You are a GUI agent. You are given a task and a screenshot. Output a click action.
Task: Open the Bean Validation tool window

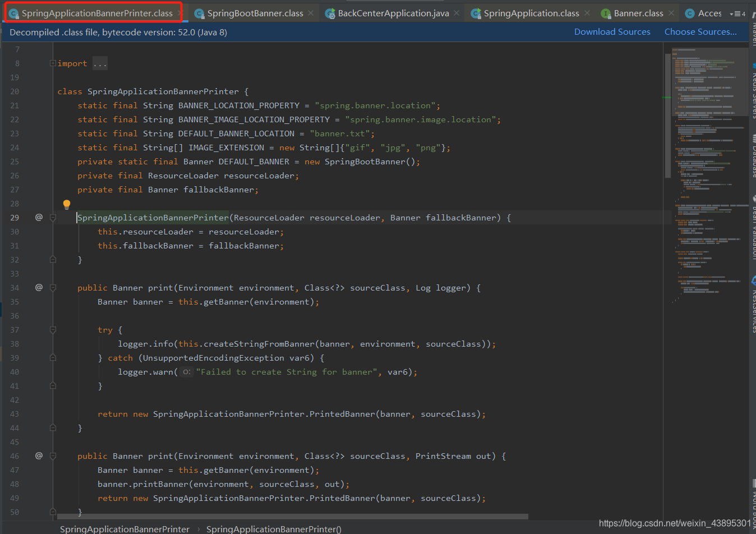753,227
